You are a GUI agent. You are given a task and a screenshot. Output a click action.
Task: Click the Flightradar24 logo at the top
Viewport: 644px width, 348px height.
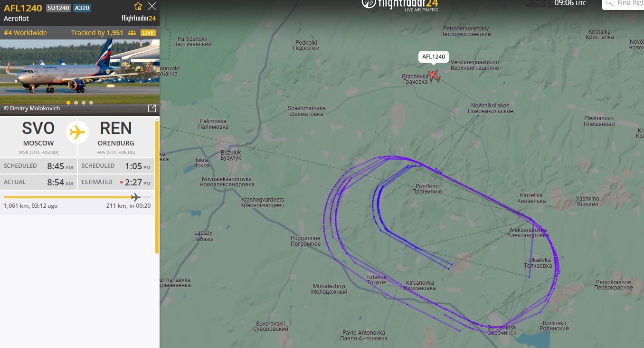click(x=399, y=5)
